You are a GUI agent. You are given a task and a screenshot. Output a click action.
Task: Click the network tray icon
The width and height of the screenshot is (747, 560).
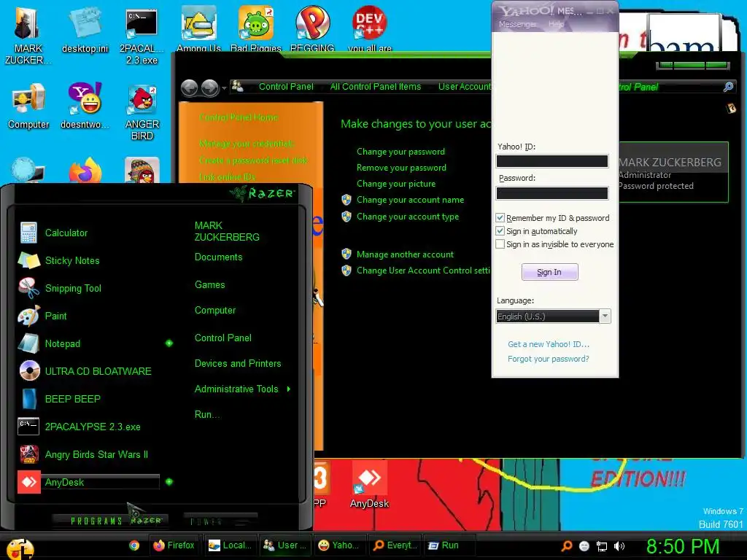602,546
